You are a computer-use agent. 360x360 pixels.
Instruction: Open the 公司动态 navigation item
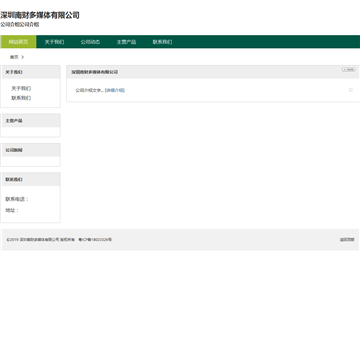[x=90, y=42]
